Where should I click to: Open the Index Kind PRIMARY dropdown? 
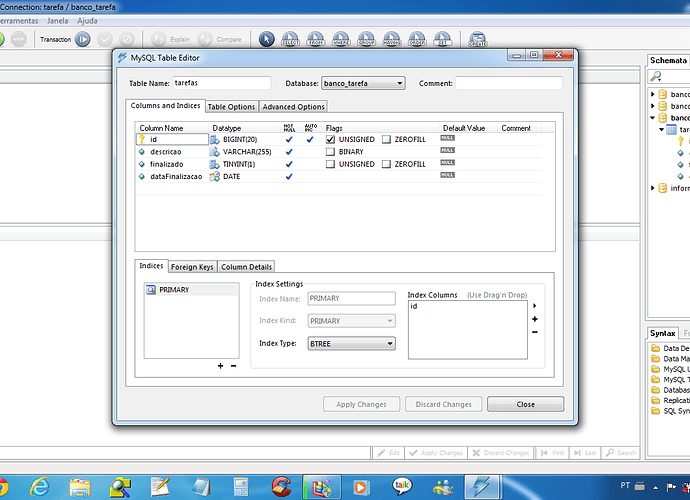351,321
